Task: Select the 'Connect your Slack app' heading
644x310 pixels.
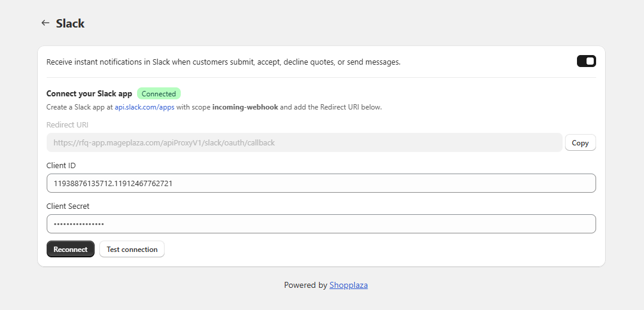Action: (x=89, y=93)
